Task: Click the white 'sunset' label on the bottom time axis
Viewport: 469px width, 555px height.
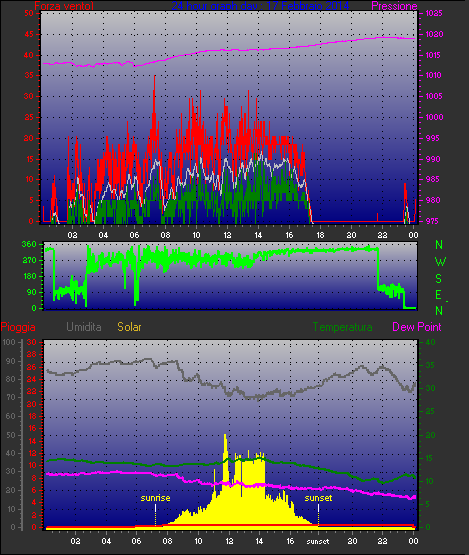Action: tap(318, 541)
